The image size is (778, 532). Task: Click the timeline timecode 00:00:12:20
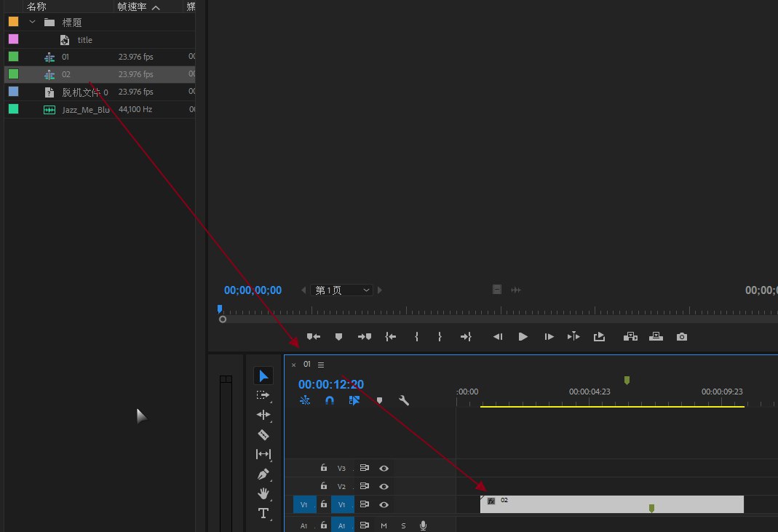click(x=330, y=384)
